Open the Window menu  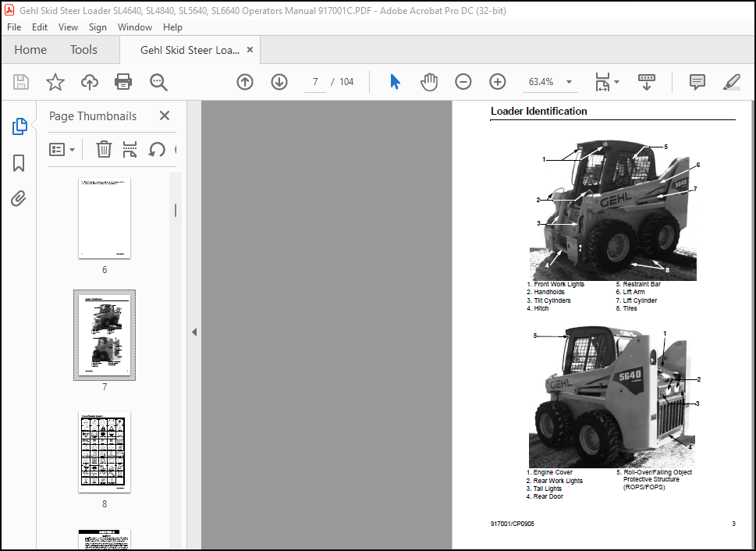(134, 27)
